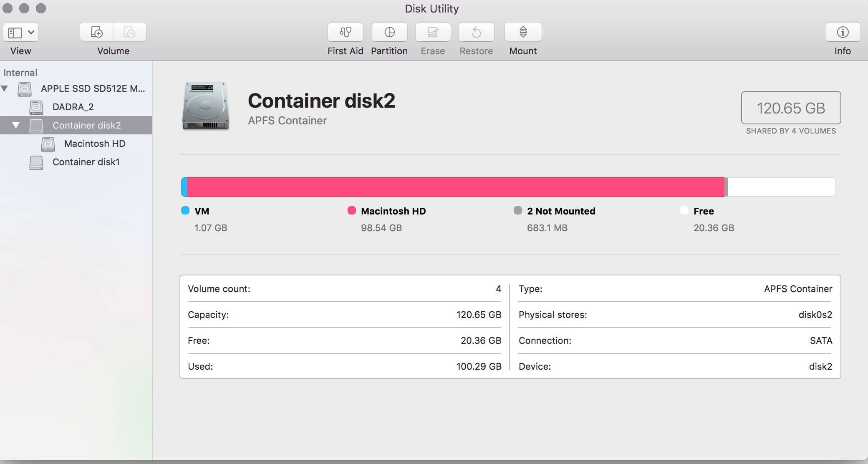Screen dimensions: 868x464
Task: Click the sidebar layout icon in View
Action: click(15, 32)
